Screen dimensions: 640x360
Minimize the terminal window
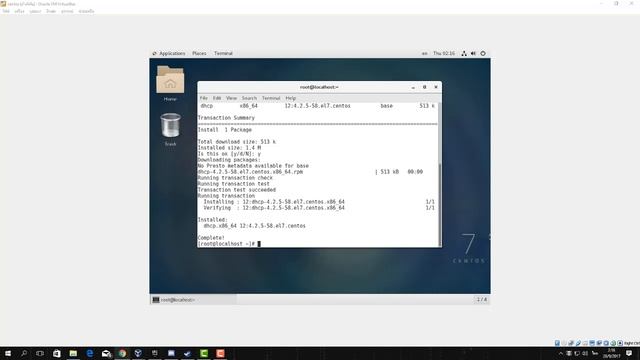click(413, 87)
